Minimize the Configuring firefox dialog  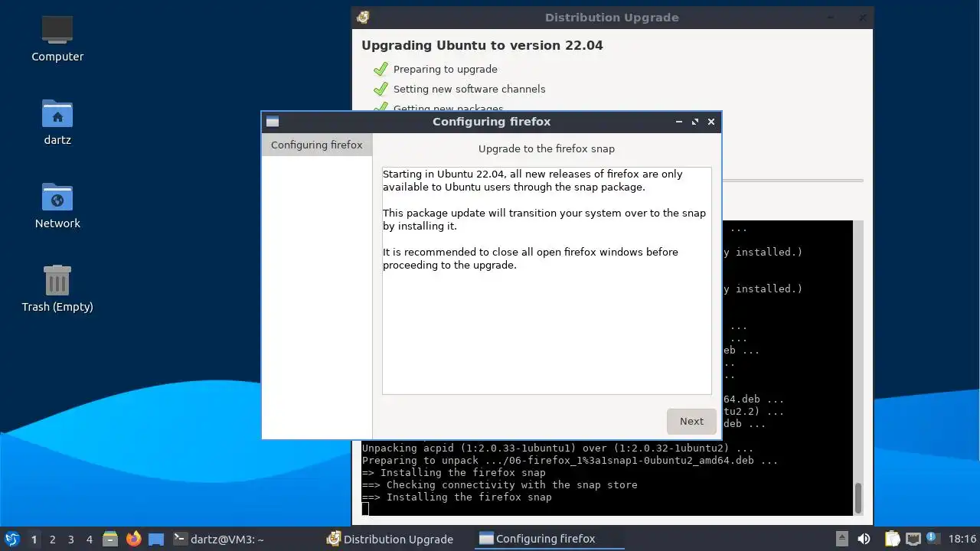click(679, 122)
